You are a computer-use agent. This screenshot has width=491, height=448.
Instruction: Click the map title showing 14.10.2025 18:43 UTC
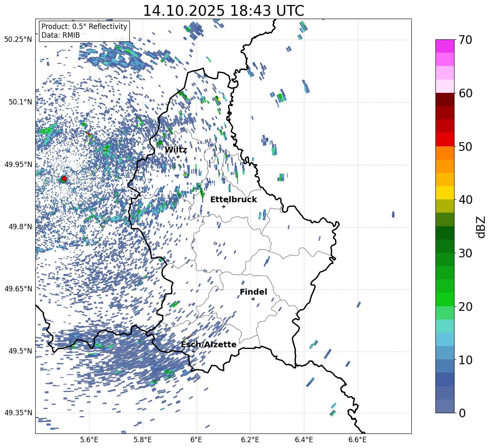coord(223,11)
